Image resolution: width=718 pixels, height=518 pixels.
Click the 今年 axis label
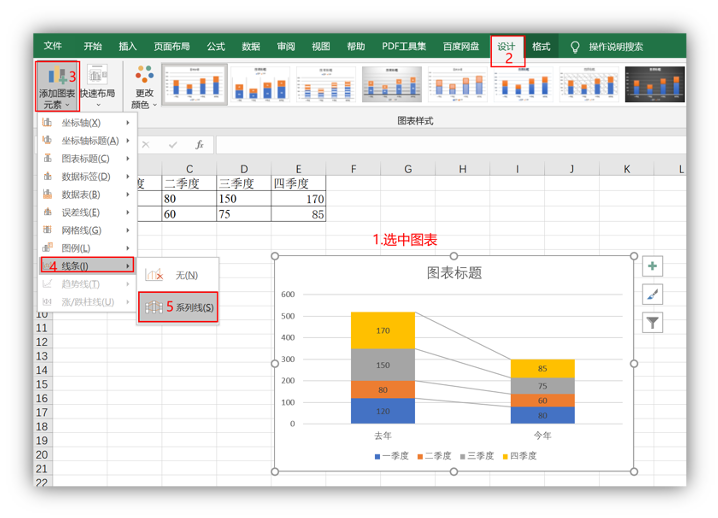[x=543, y=436]
